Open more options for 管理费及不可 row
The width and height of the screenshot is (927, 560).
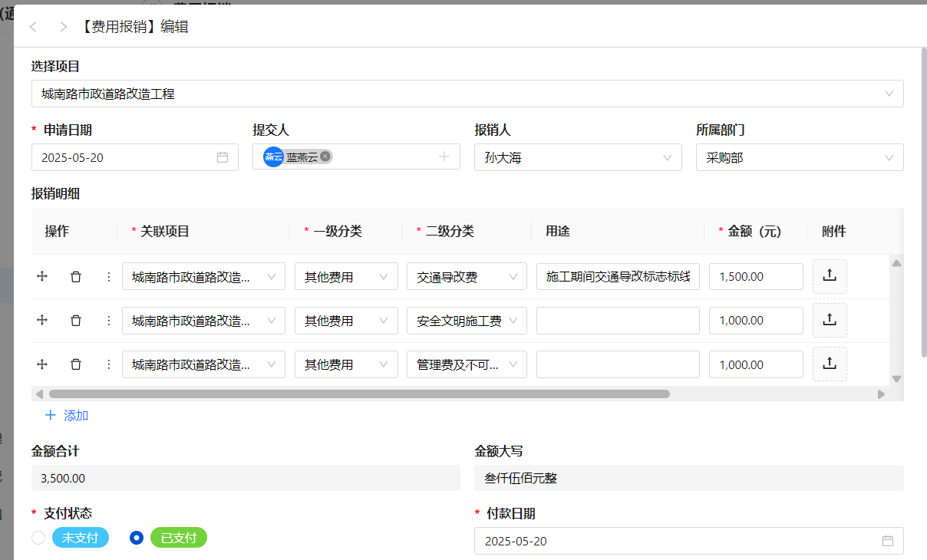tap(108, 364)
